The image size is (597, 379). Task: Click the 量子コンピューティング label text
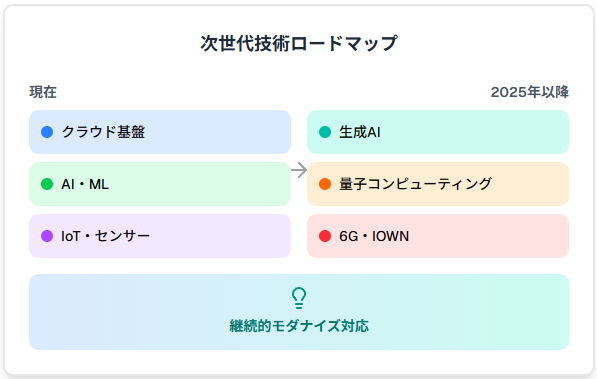(x=415, y=184)
